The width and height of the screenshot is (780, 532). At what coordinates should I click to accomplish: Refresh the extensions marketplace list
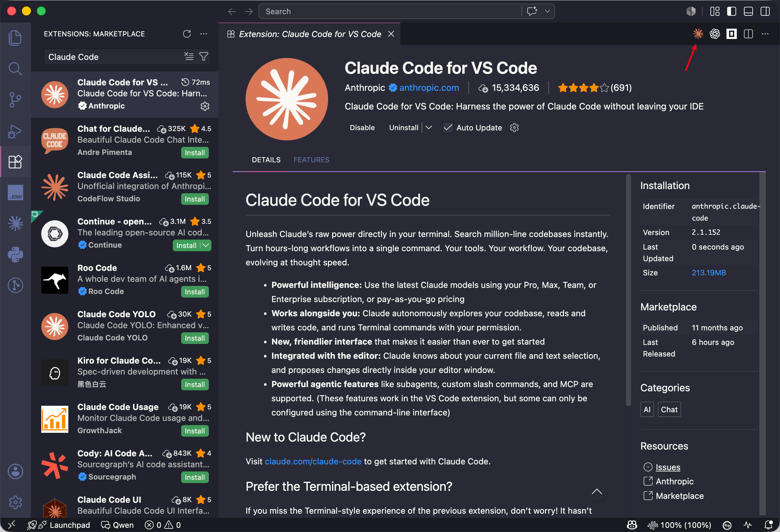pos(187,34)
